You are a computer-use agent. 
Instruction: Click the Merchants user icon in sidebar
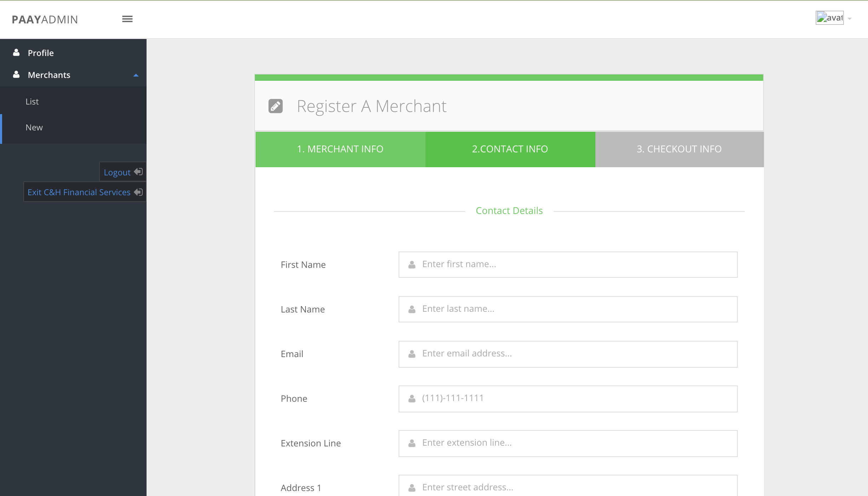[x=16, y=75]
